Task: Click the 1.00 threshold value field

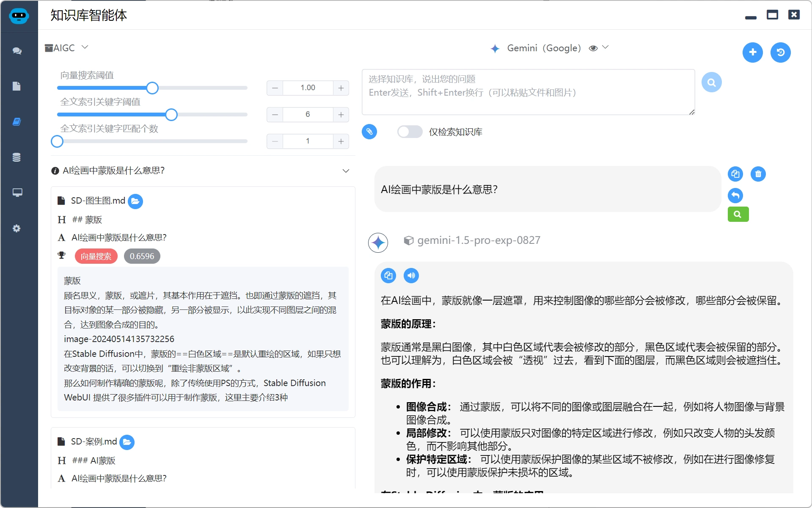Action: click(308, 88)
